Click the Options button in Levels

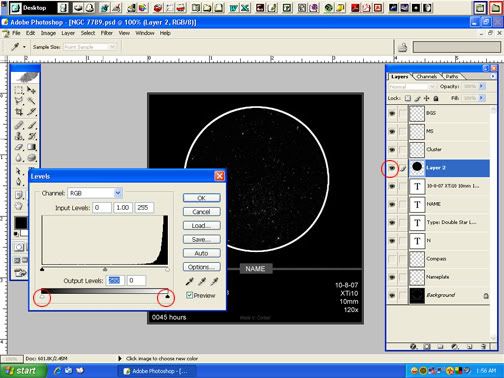point(202,267)
